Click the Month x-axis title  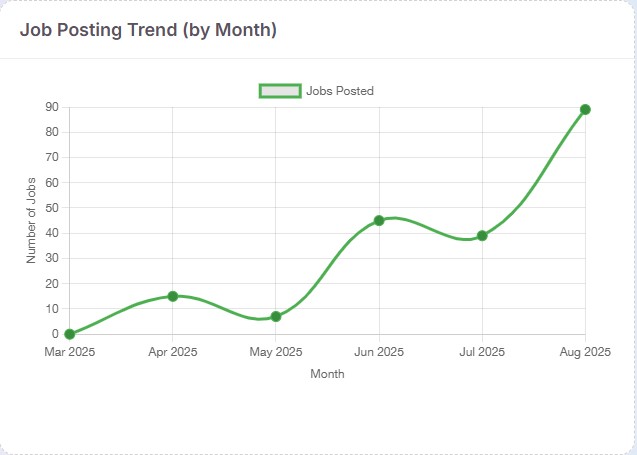tap(327, 374)
